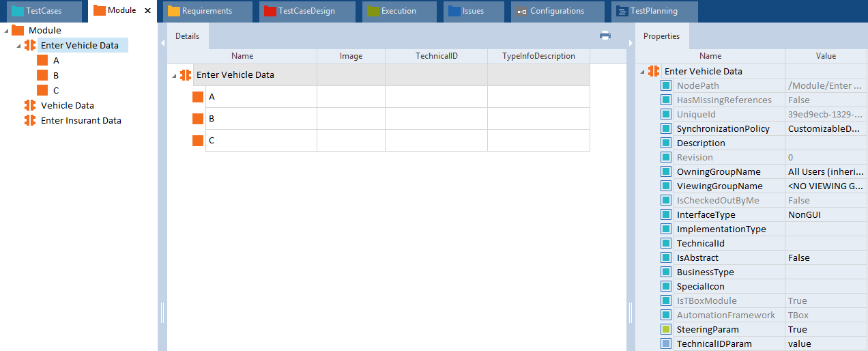
Task: Click the Properties Name column header
Action: point(710,56)
